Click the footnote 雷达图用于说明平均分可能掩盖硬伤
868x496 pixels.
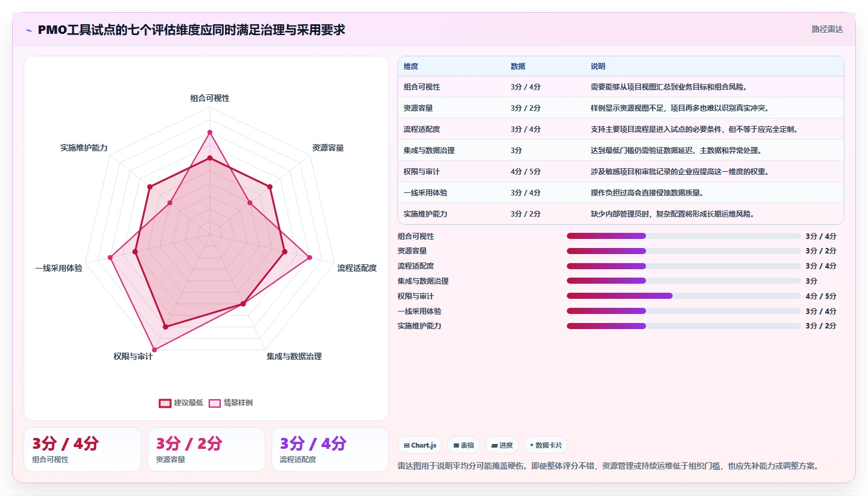click(608, 466)
